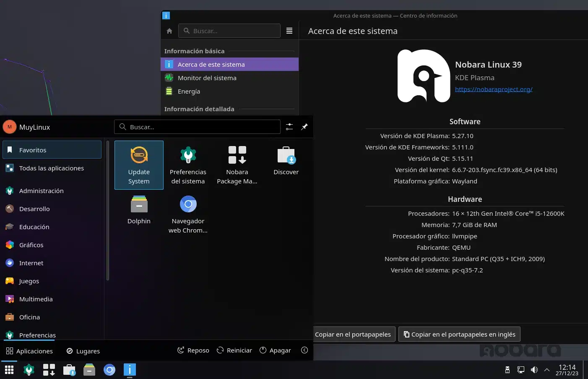Screen dimensions: 588x379
Task: Open Dolphin from the taskbar
Action: point(89,370)
